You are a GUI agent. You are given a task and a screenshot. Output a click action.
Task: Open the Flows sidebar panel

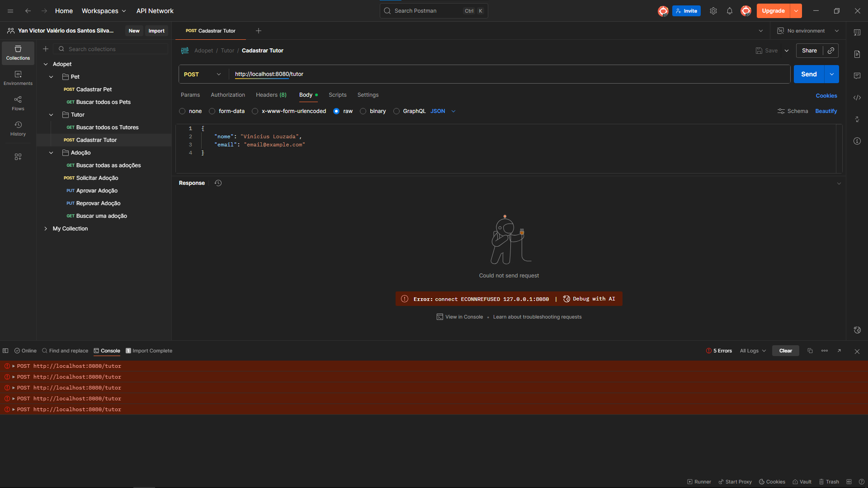(18, 103)
